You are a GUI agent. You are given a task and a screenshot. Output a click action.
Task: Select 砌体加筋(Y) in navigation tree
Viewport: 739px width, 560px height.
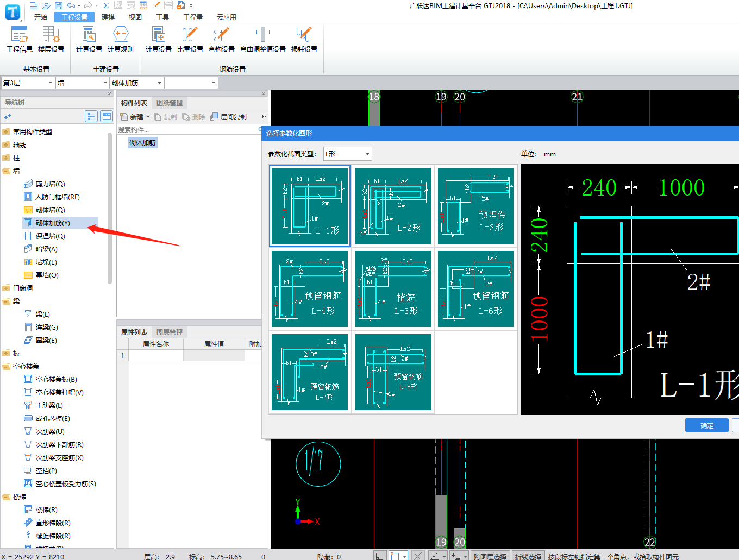[53, 223]
